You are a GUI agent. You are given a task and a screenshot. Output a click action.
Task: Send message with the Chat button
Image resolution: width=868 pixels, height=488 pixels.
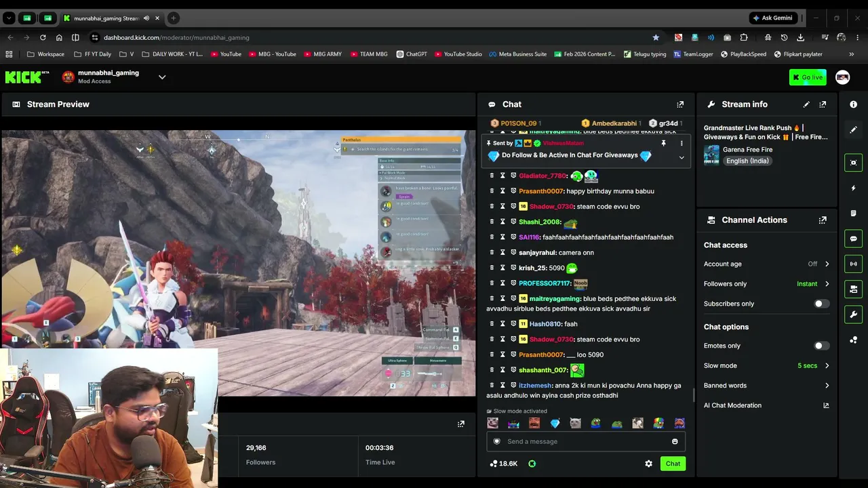pos(673,464)
